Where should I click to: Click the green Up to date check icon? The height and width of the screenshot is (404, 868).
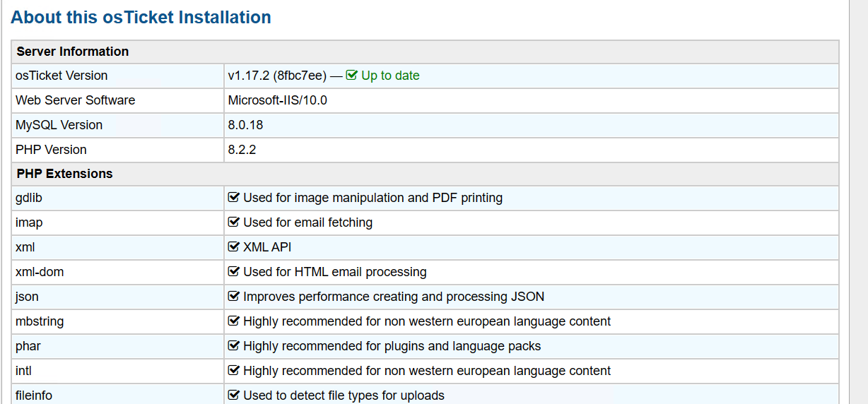click(x=352, y=76)
